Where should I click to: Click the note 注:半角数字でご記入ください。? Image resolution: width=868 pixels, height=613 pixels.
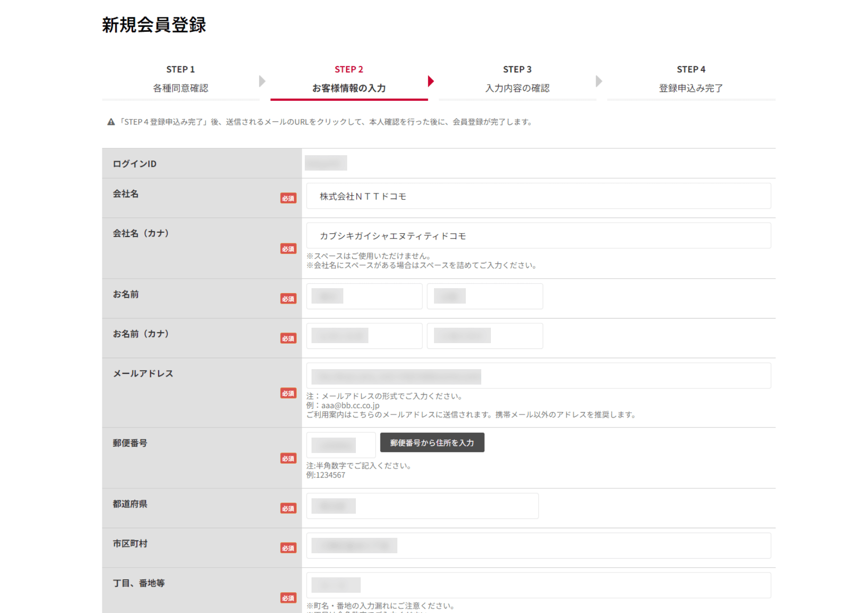point(359,466)
